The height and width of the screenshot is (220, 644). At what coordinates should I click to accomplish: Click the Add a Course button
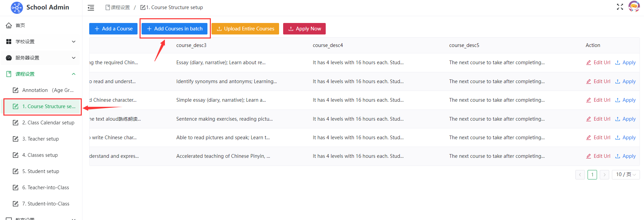[113, 29]
